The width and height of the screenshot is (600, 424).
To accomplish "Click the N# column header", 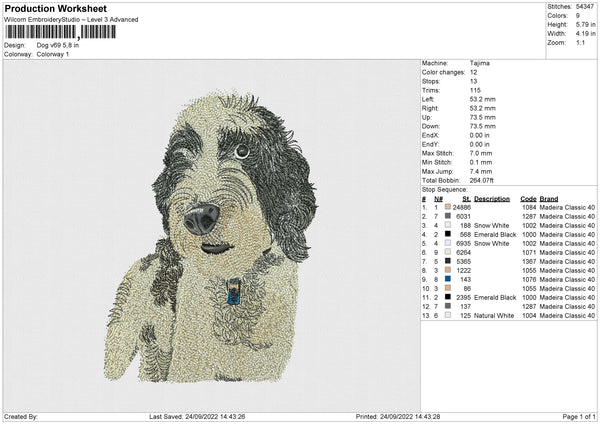I will pos(438,199).
